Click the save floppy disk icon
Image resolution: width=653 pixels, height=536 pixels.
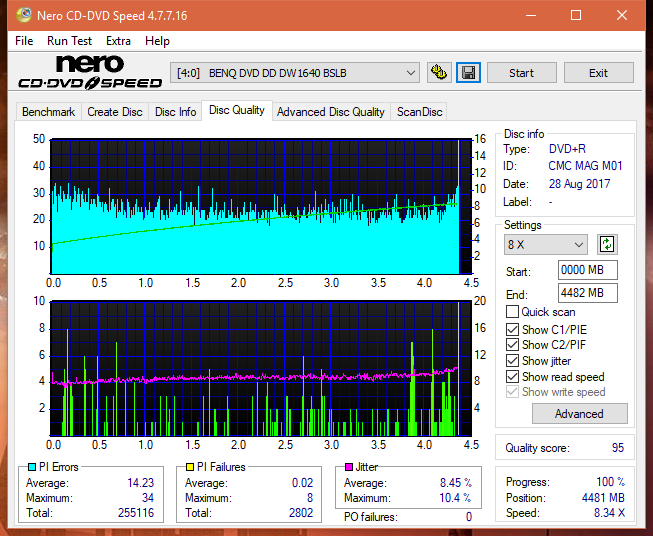[x=468, y=73]
